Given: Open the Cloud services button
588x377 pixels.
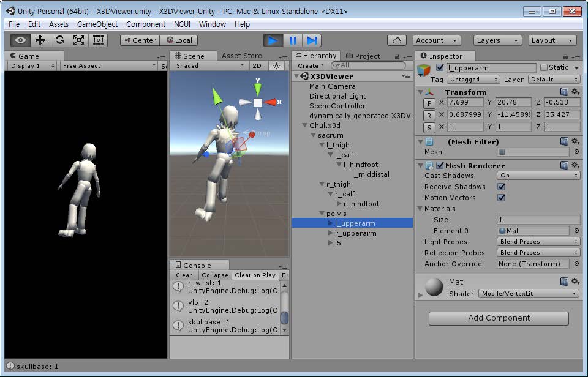Looking at the screenshot, I should pos(397,40).
